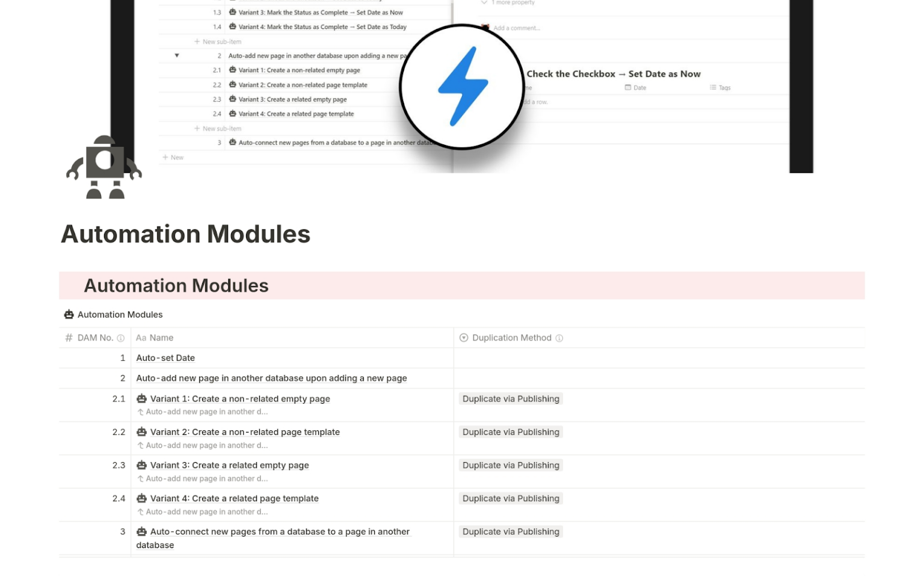Click the robot icon beside Automation Modules database title
The image size is (924, 577).
[67, 314]
